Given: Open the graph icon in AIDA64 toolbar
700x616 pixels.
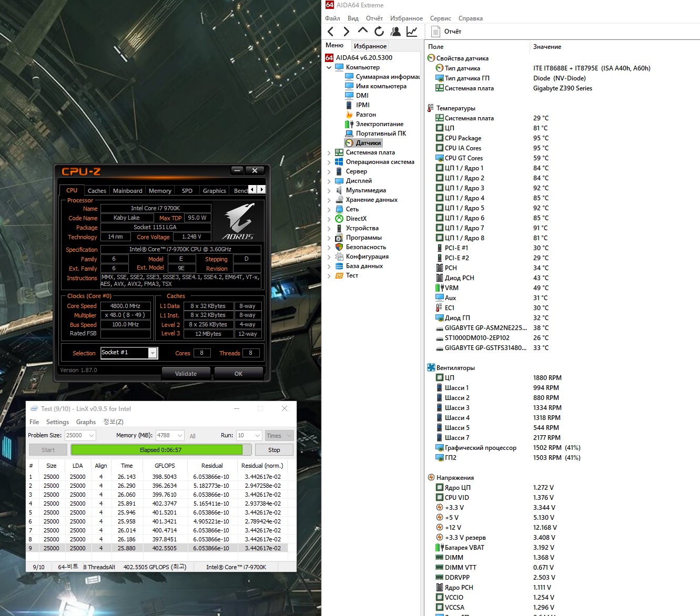Looking at the screenshot, I should (412, 32).
